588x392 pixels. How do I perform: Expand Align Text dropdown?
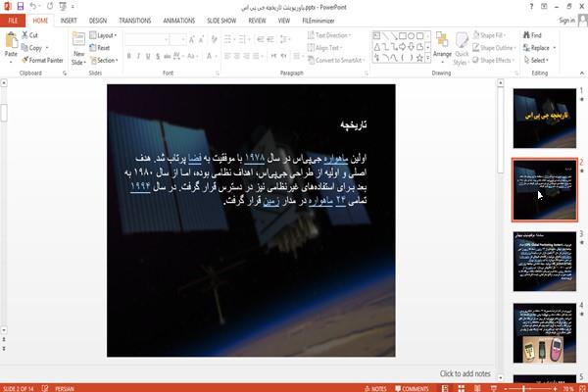click(324, 48)
